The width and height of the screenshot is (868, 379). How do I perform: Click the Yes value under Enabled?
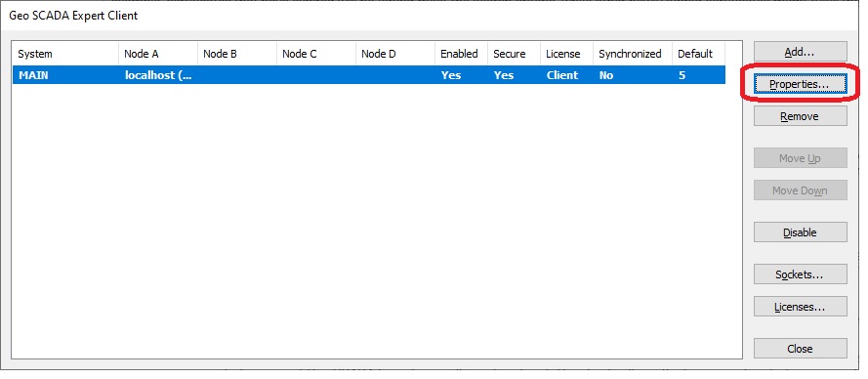tap(451, 75)
